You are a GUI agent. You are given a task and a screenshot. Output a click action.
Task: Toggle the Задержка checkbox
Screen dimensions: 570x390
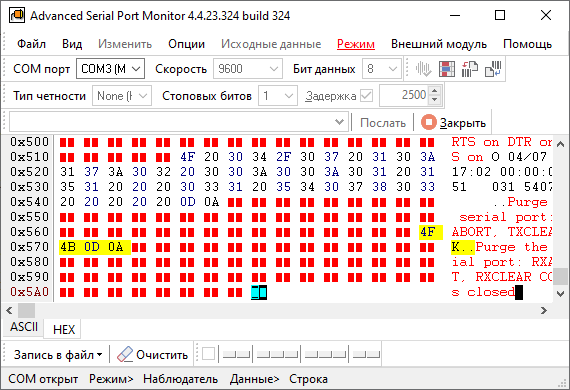pos(366,96)
